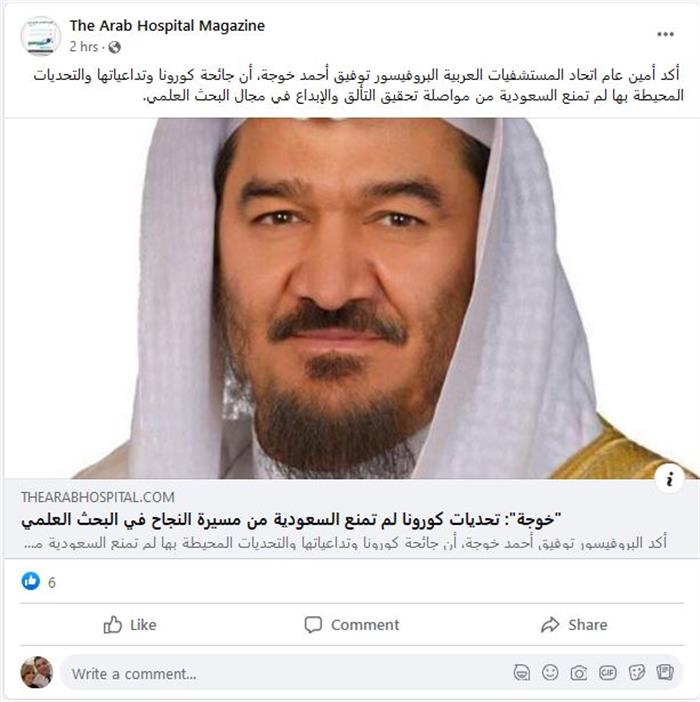Add a GIF to the comment
The width and height of the screenshot is (700, 702).
tap(608, 672)
